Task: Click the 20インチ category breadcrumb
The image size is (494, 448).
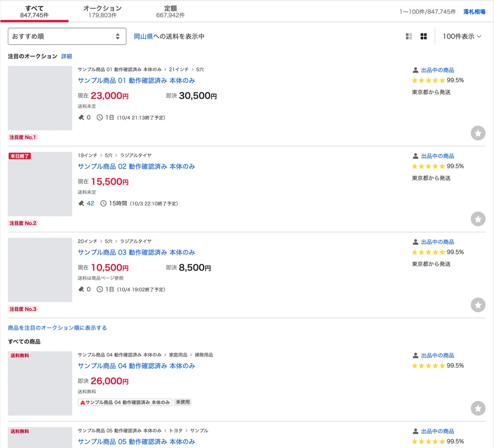Action: click(x=87, y=241)
